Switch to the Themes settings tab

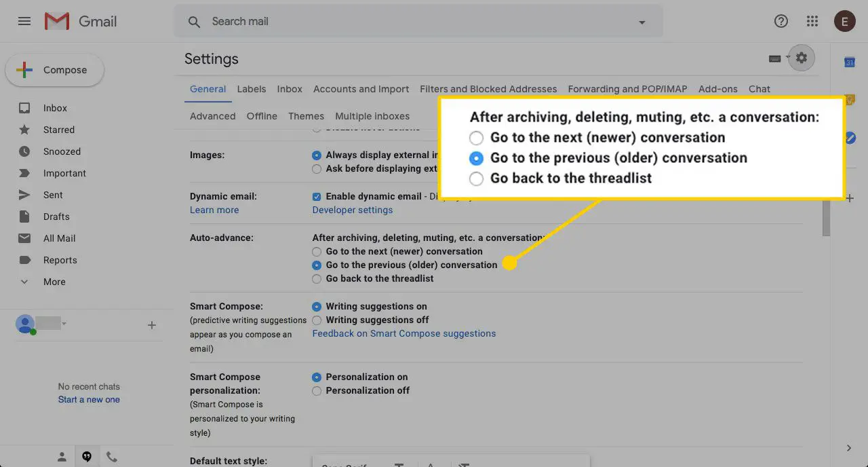[x=306, y=116]
